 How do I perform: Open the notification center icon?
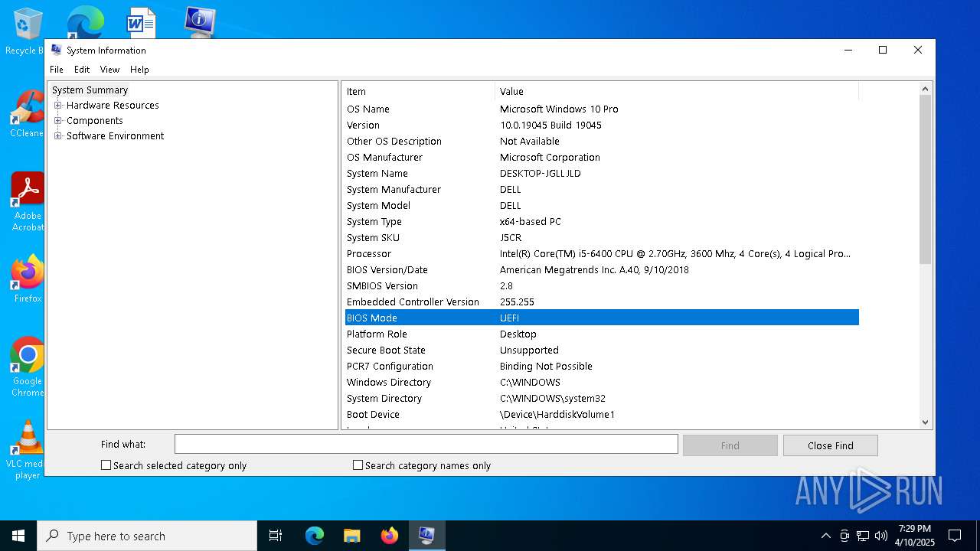coord(955,536)
